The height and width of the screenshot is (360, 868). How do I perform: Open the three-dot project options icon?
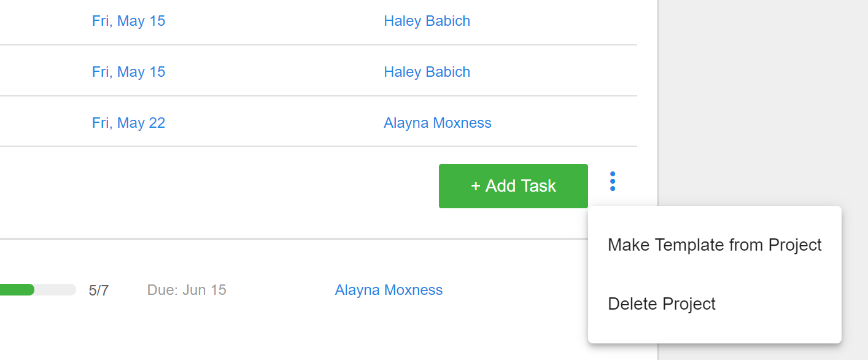point(612,181)
